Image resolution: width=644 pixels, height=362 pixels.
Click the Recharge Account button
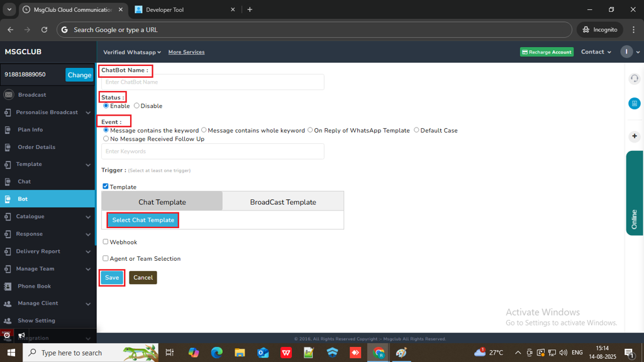(547, 52)
